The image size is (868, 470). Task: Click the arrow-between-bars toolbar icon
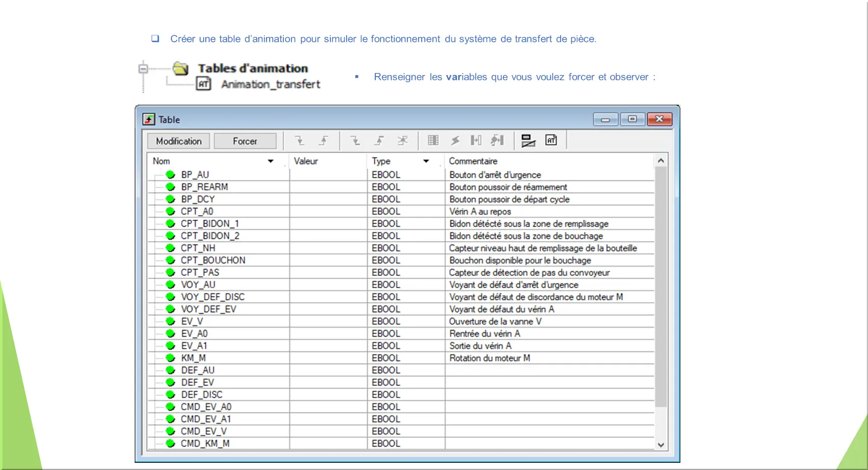pos(476,140)
